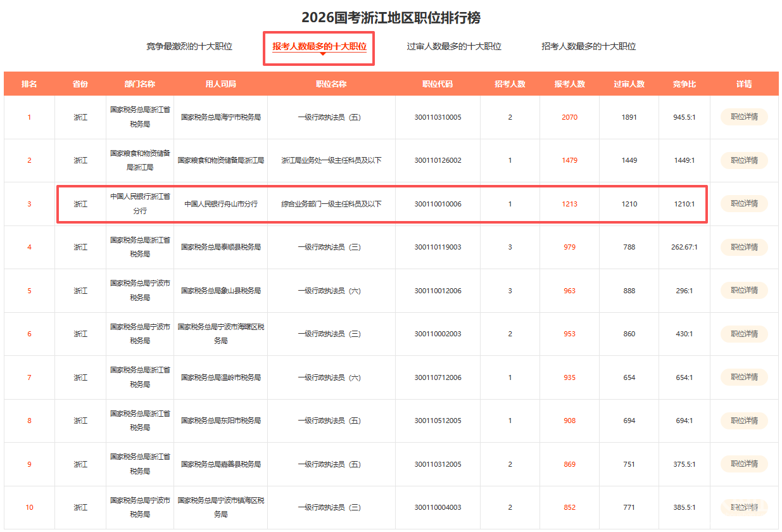782x532 pixels.
Task: Click 国家税务总局海宁市税务局 cell
Action: 220,117
